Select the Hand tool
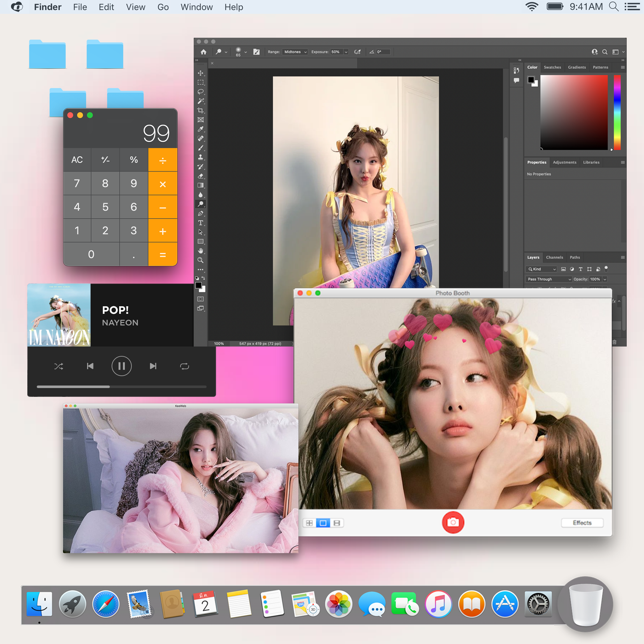 coord(200,251)
